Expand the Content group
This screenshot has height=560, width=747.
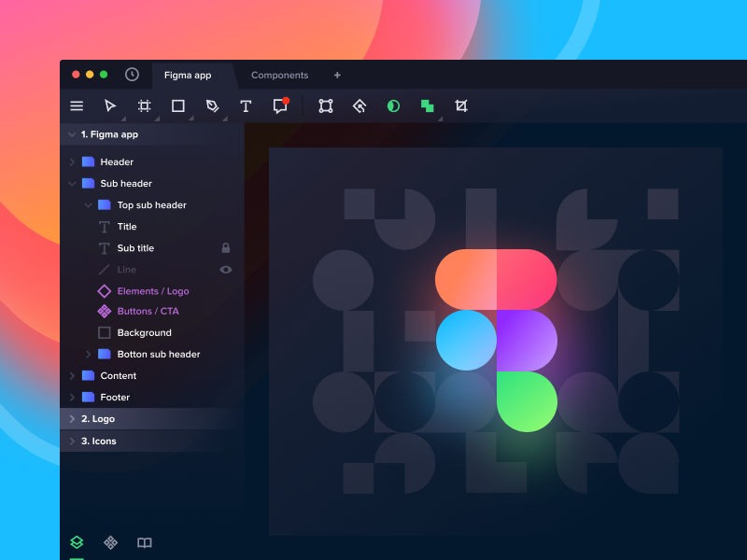point(73,375)
